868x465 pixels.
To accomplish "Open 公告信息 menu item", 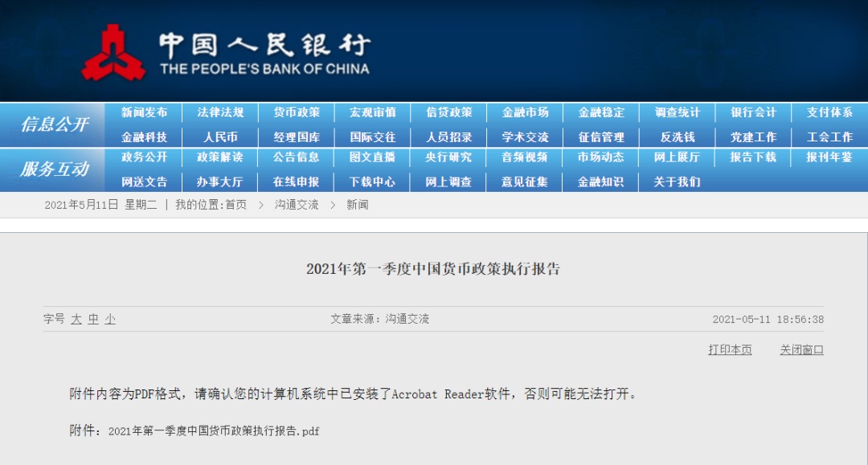I will [x=297, y=157].
